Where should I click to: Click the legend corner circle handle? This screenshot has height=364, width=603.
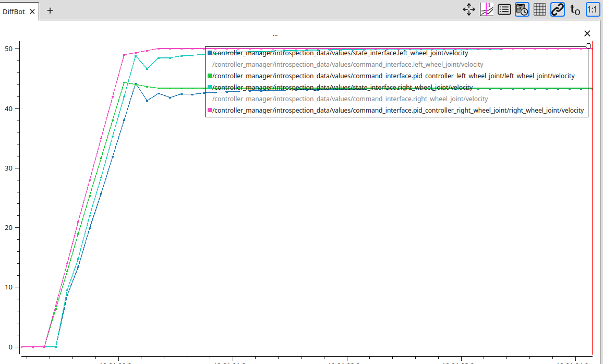[x=588, y=46]
